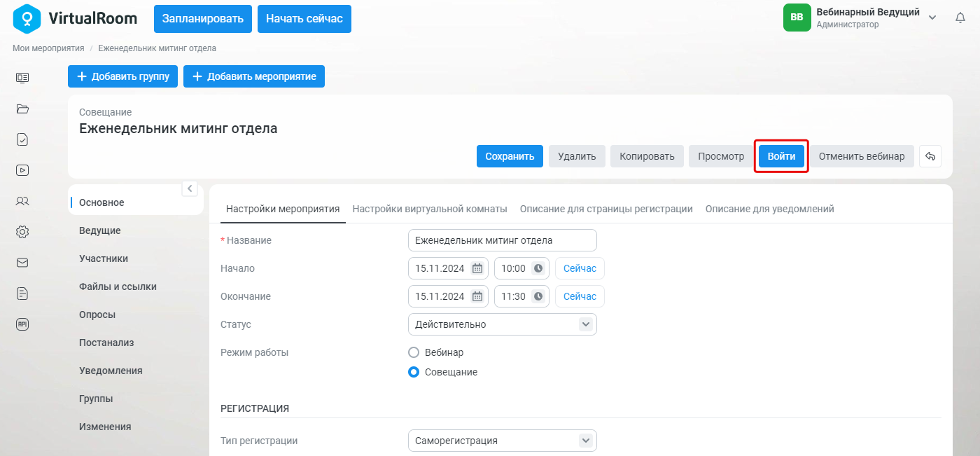Screen dimensions: 980x456
Task: Switch to Настройки виртуальной комнаты tab
Action: 430,209
